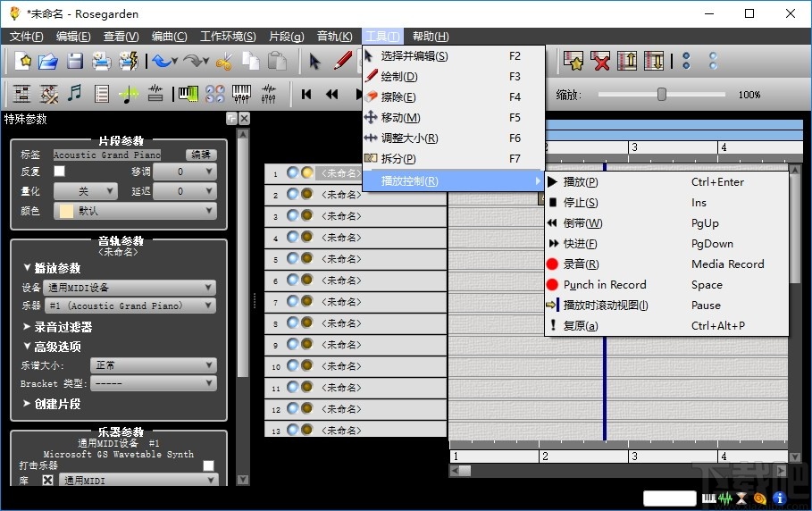
Task: Open the 音轨(K) menu
Action: click(334, 37)
